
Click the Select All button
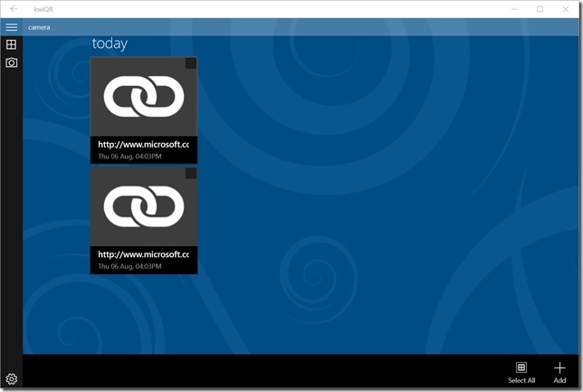coord(521,373)
